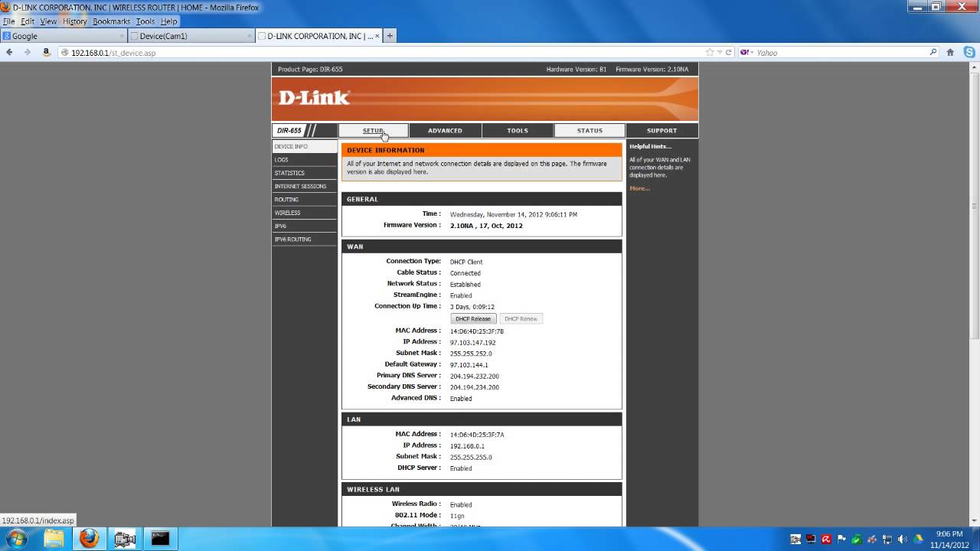Open the Bookmarks menu
The image size is (980, 551).
coord(112,21)
